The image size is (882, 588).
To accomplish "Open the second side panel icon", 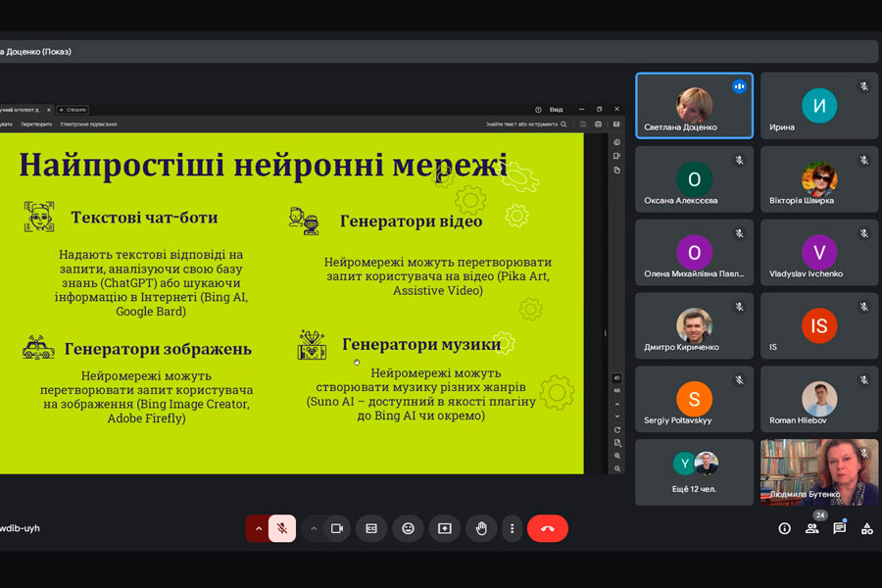I will [617, 156].
